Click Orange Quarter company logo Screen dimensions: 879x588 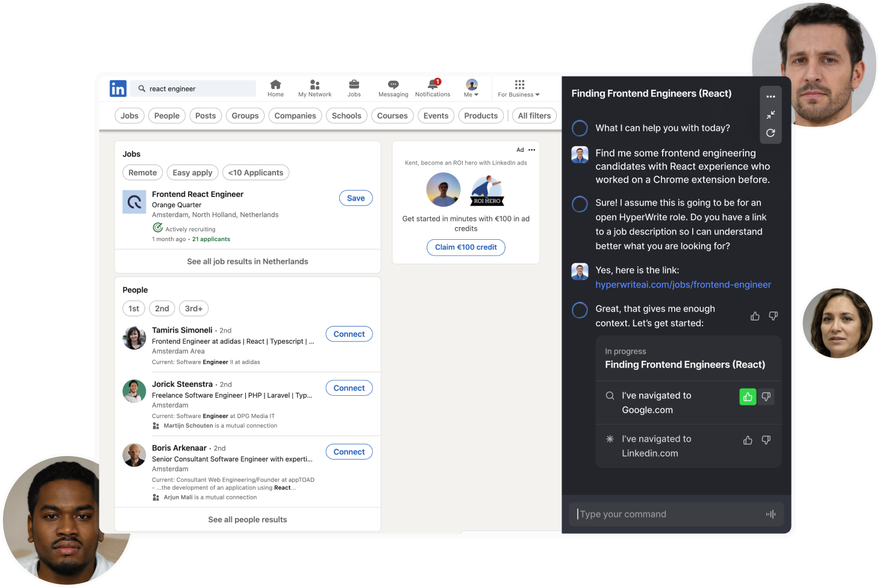[134, 202]
